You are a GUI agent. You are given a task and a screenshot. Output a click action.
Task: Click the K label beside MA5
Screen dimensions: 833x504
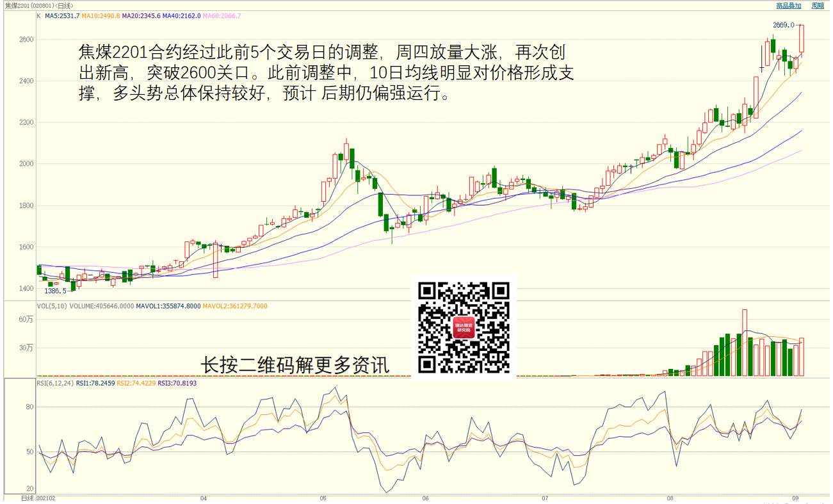(x=38, y=15)
